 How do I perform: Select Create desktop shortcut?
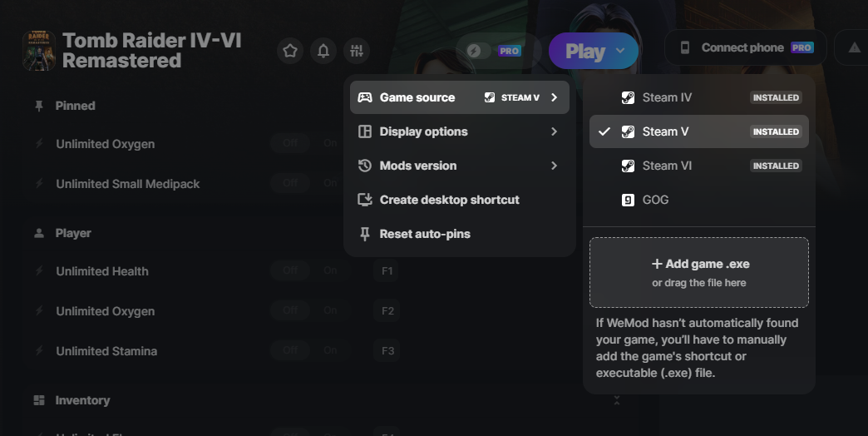point(449,200)
